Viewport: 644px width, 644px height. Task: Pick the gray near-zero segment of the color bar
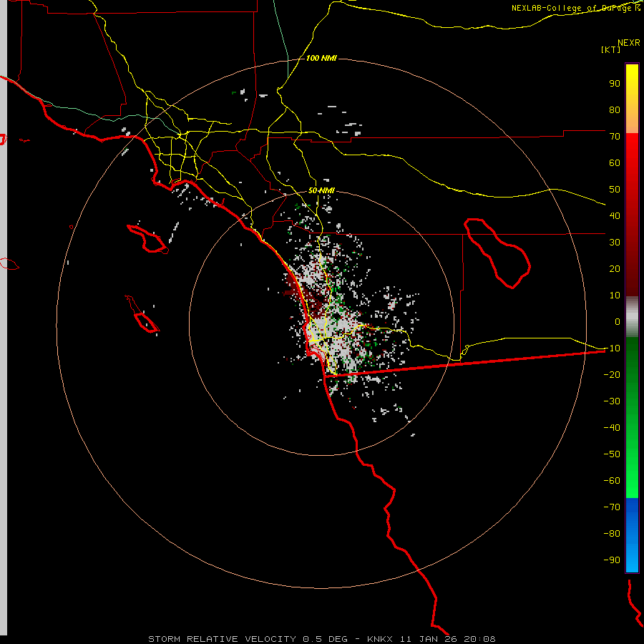click(x=632, y=317)
